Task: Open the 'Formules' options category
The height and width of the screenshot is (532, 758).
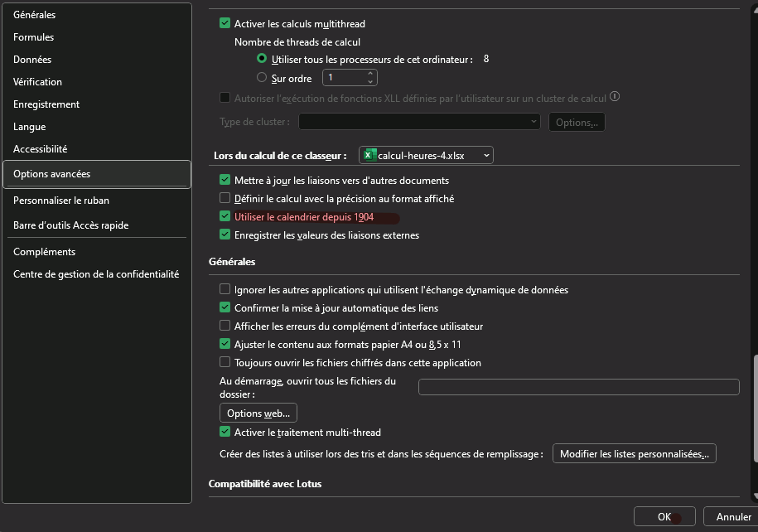Action: (x=34, y=37)
